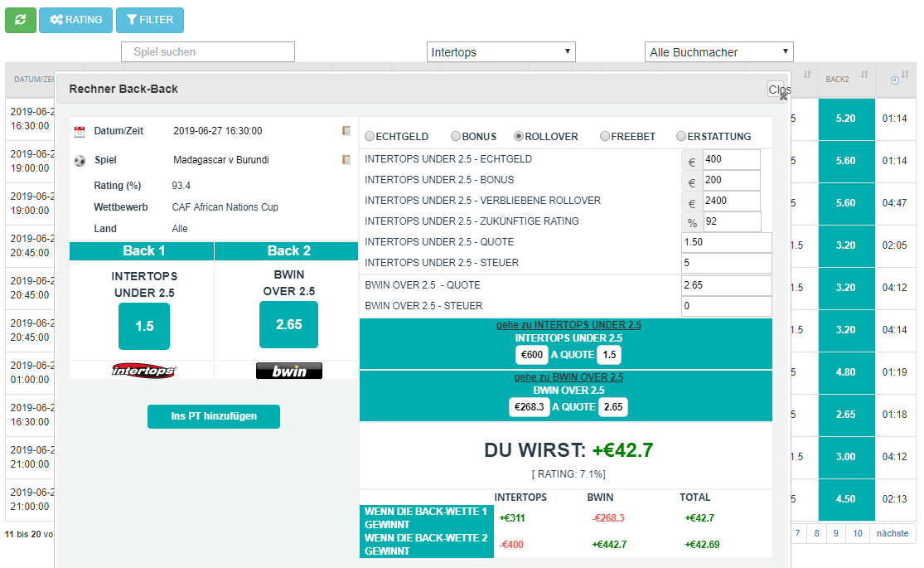924x568 pixels.
Task: Select the FREEBET radio option
Action: [x=605, y=136]
